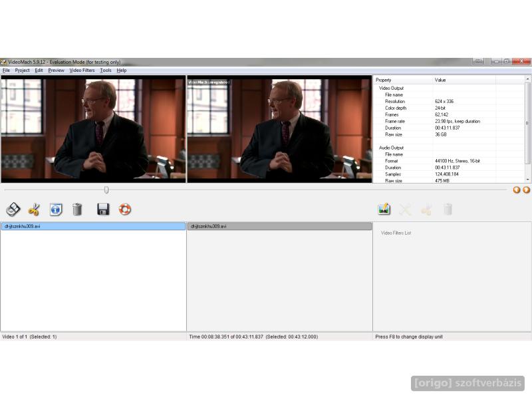This screenshot has width=532, height=399.
Task: Click the picture icon above the Video Filters List
Action: (x=384, y=209)
